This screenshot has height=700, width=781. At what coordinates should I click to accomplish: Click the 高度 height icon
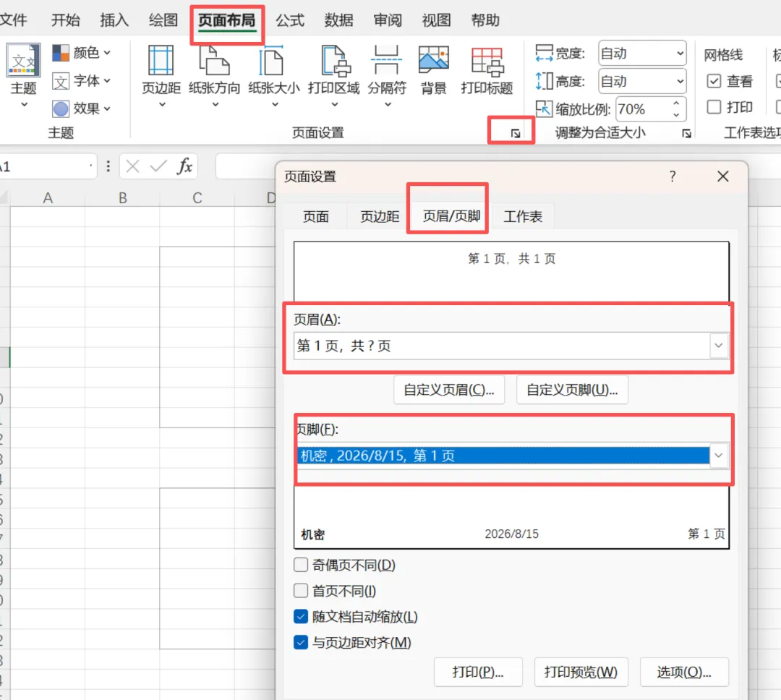[x=544, y=81]
